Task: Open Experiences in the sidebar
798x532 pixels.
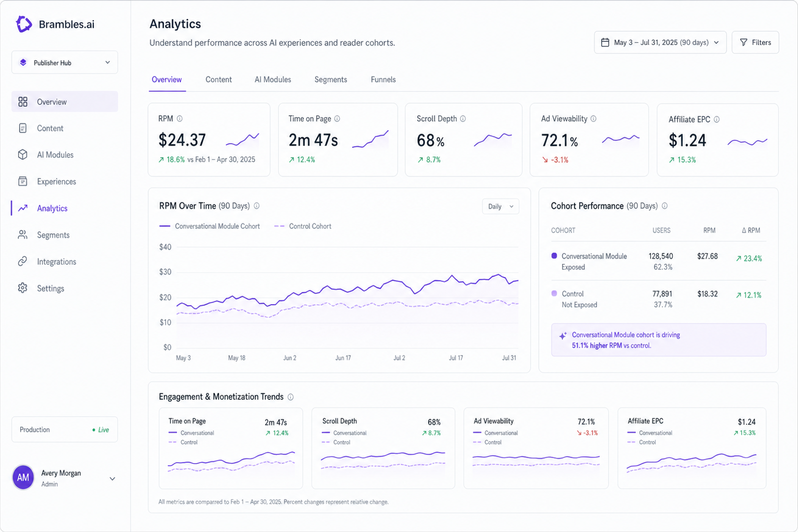Action: click(65, 181)
